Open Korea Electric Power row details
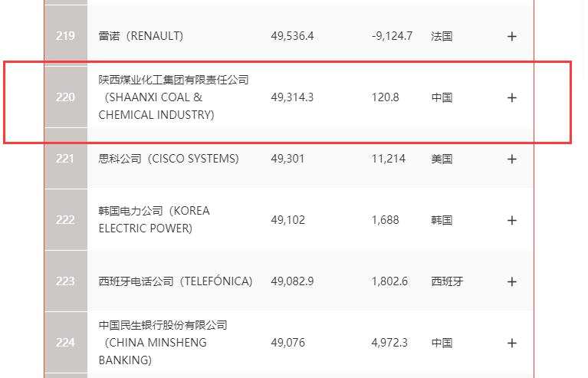This screenshot has height=378, width=588. [512, 220]
